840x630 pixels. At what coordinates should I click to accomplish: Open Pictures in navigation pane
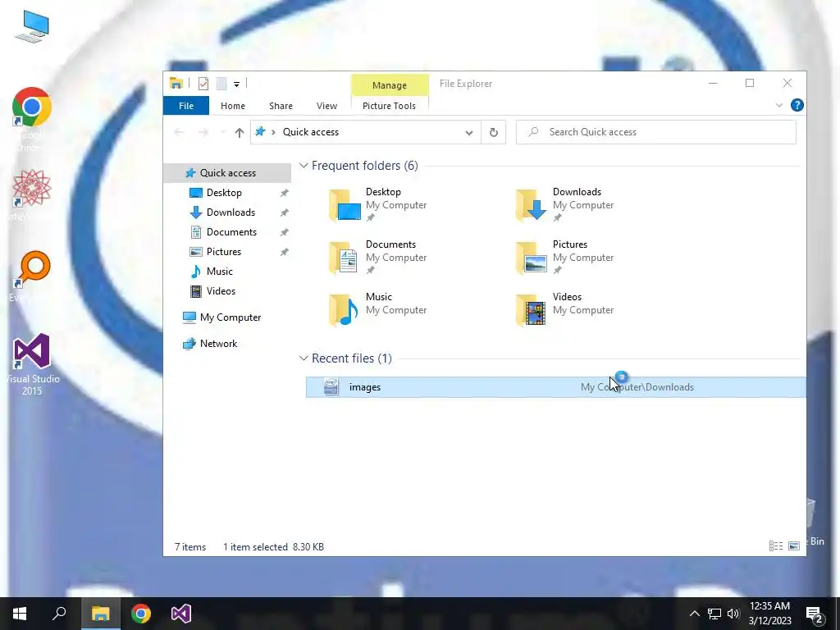pyautogui.click(x=223, y=252)
